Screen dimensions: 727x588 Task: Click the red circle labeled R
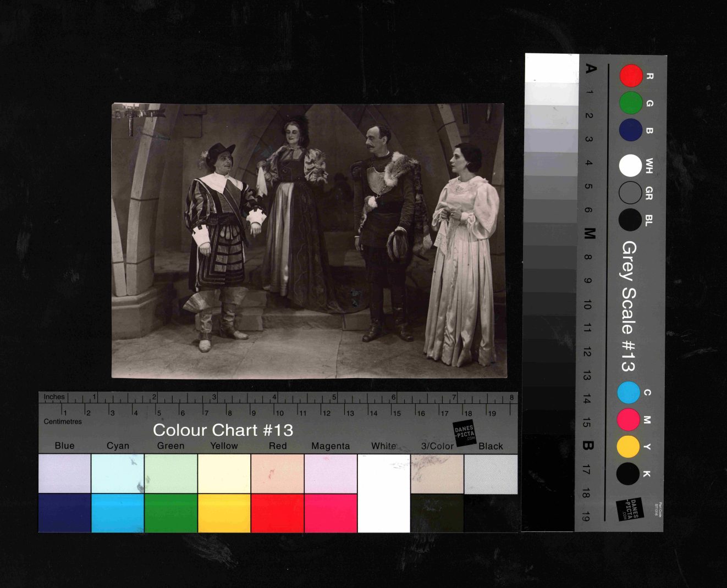[631, 76]
